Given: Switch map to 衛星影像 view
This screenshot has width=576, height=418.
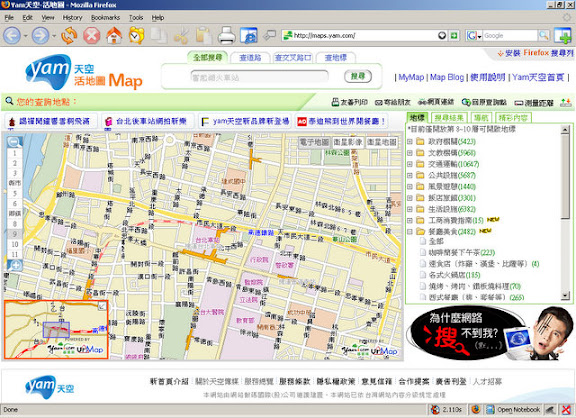Looking at the screenshot, I should 348,143.
